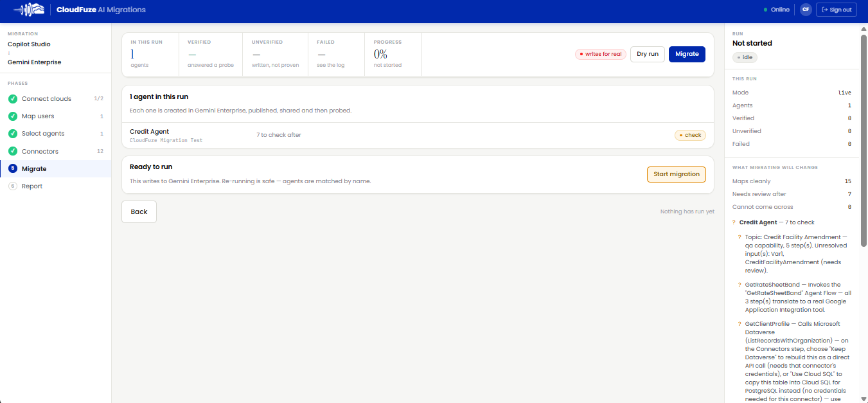Click the Sign out button
Viewport: 868px width, 403px height.
click(837, 10)
